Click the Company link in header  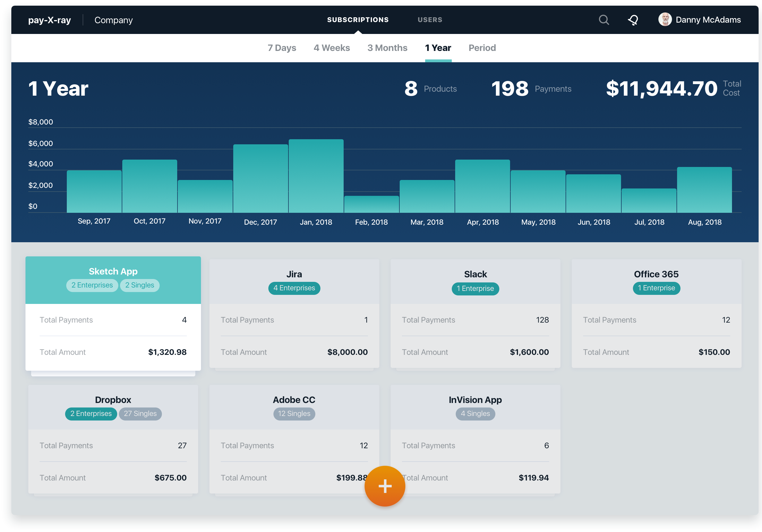point(114,20)
